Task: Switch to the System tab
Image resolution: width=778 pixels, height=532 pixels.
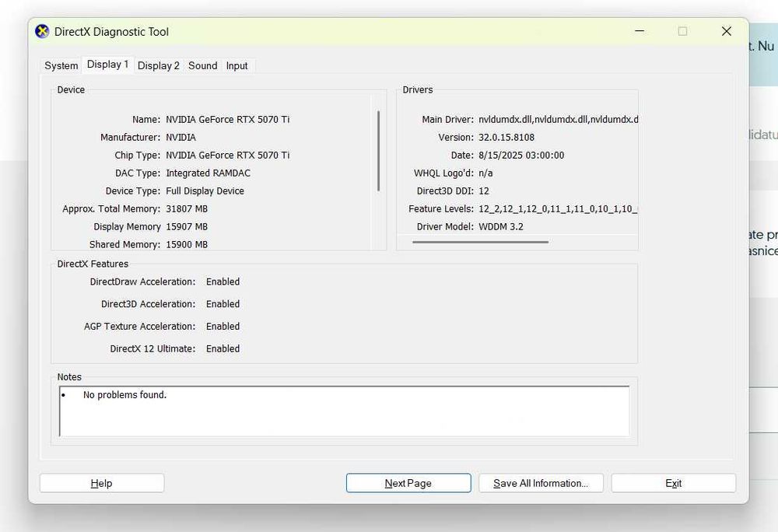Action: tap(61, 65)
